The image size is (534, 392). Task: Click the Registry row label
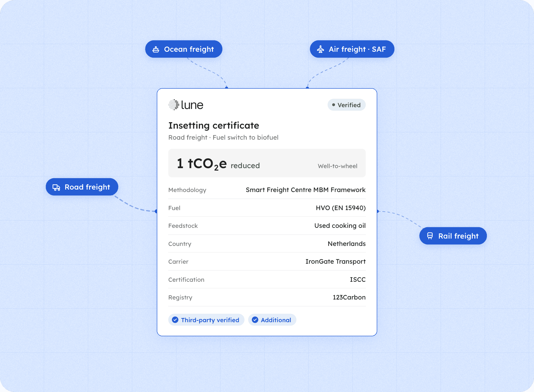[180, 298]
